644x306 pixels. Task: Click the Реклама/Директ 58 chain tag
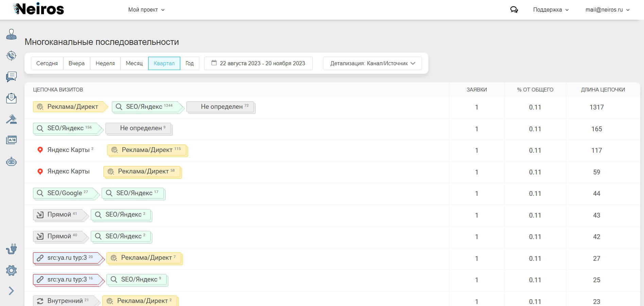(142, 171)
